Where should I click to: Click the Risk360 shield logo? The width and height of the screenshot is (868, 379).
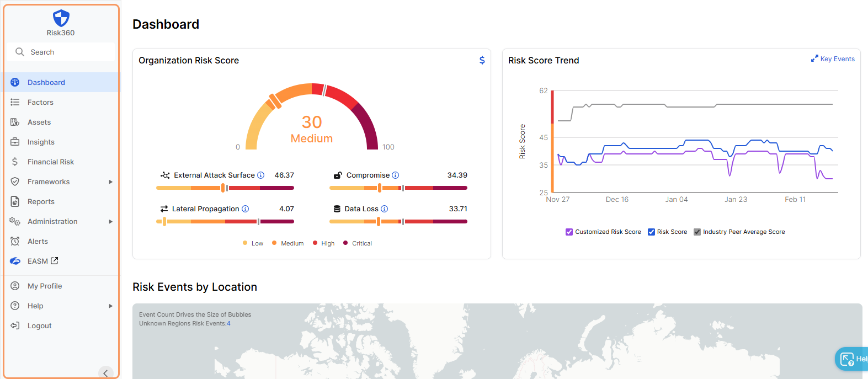click(61, 18)
